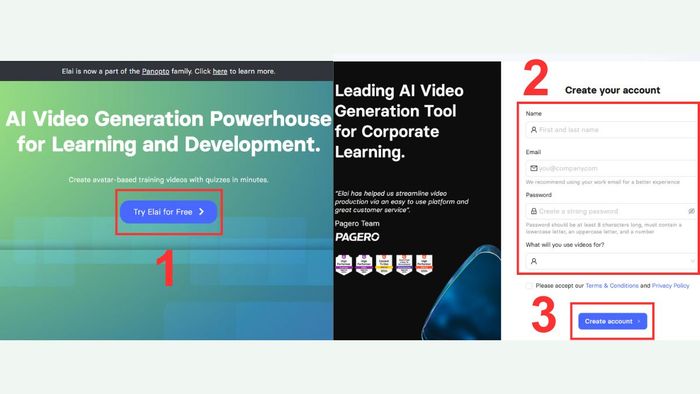Focus the Email input field

(x=611, y=168)
